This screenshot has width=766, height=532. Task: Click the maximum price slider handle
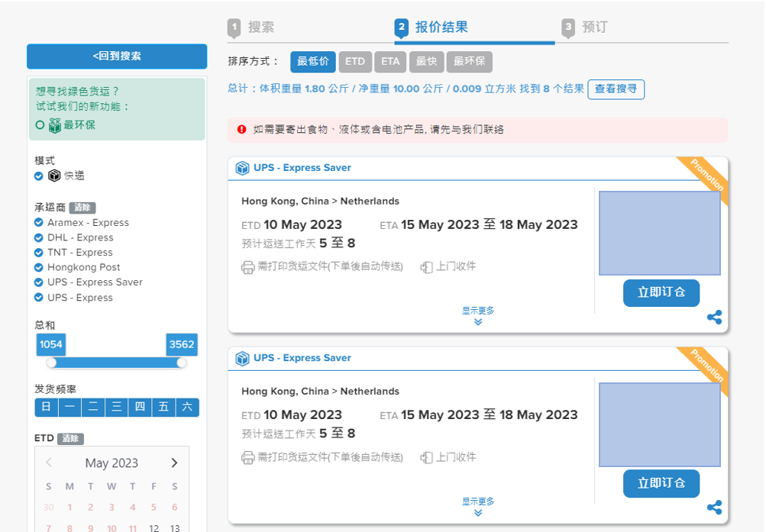pyautogui.click(x=182, y=362)
